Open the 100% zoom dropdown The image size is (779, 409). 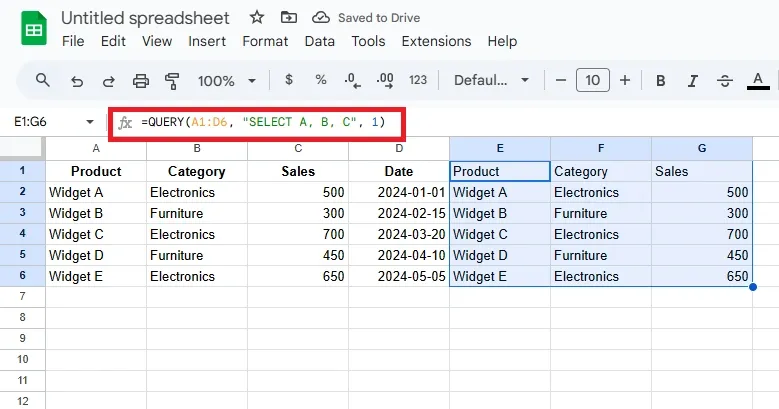[x=227, y=80]
